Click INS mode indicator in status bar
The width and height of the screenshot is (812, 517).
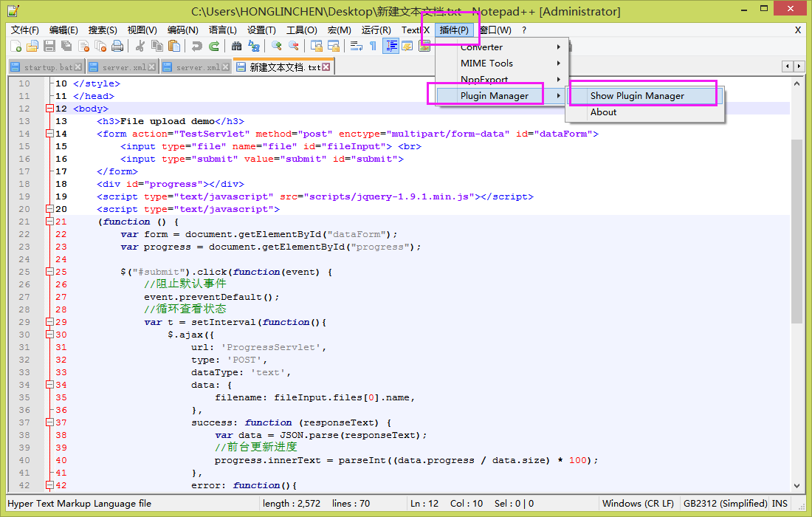tap(780, 504)
